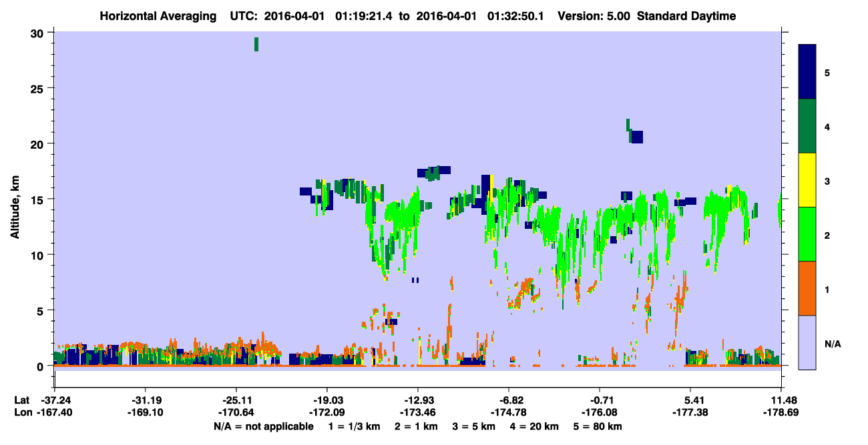This screenshot has width=868, height=445.
Task: Click the longitude value '-173.46'
Action: point(418,412)
